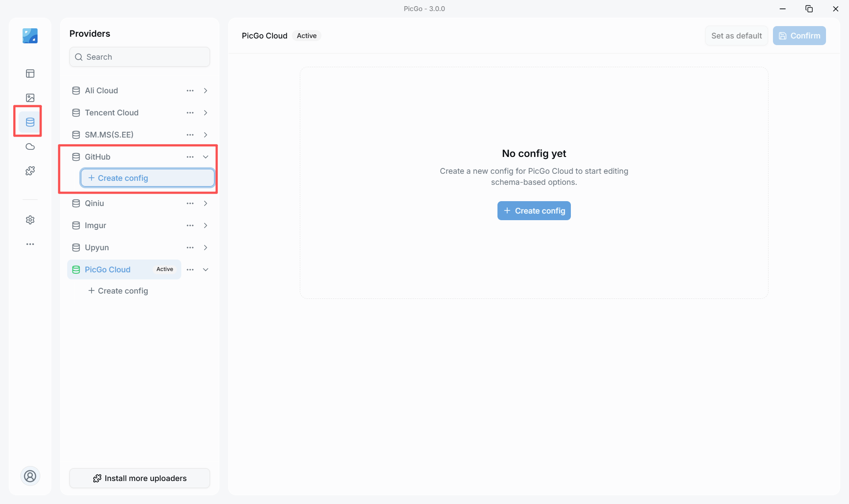Collapse the PicGo Cloud provider chevron
Screen dimensions: 849x504
click(206, 270)
